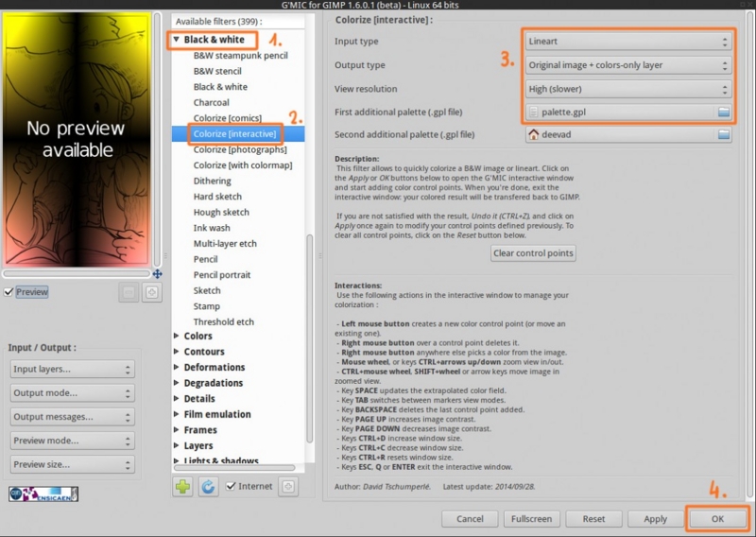756x537 pixels.
Task: Click the Reset button
Action: click(593, 519)
